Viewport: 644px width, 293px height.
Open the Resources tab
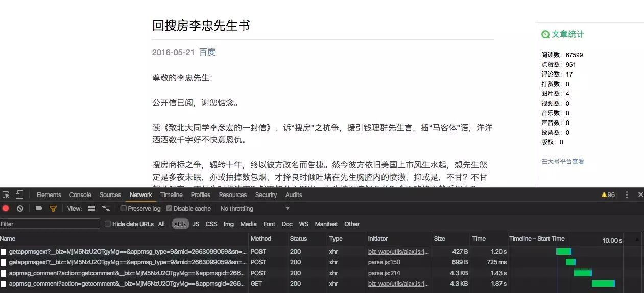pyautogui.click(x=233, y=194)
